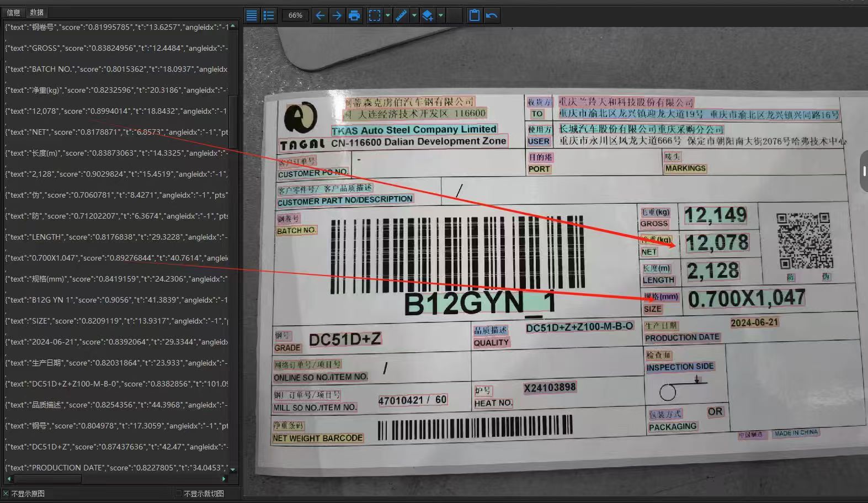Click the undo arrow icon

click(x=492, y=15)
